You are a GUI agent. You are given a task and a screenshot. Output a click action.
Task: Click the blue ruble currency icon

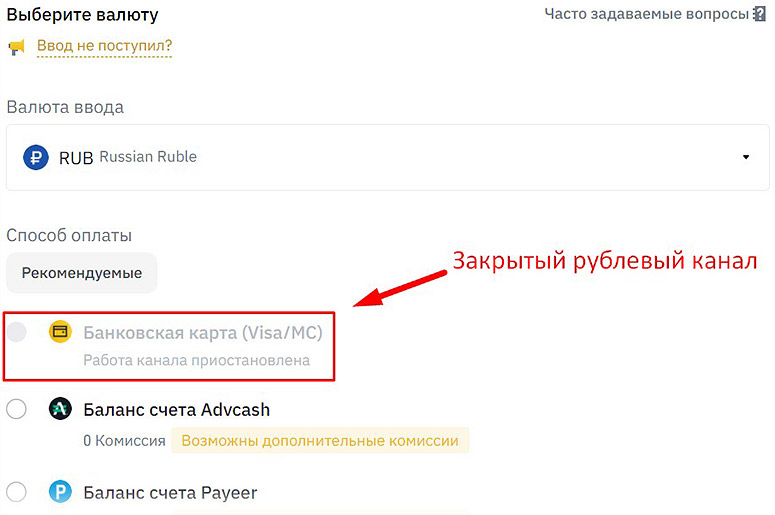[36, 157]
